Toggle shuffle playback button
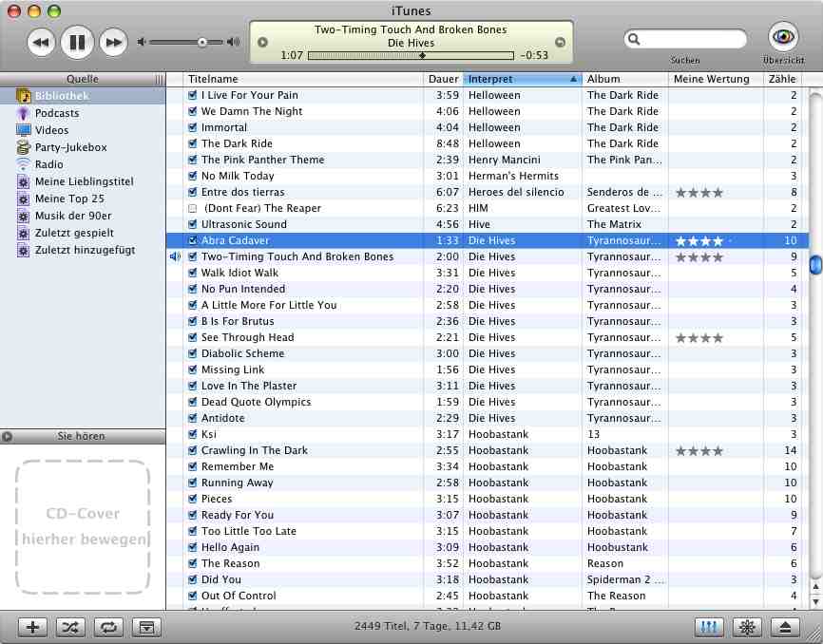823x644 pixels. pyautogui.click(x=70, y=627)
